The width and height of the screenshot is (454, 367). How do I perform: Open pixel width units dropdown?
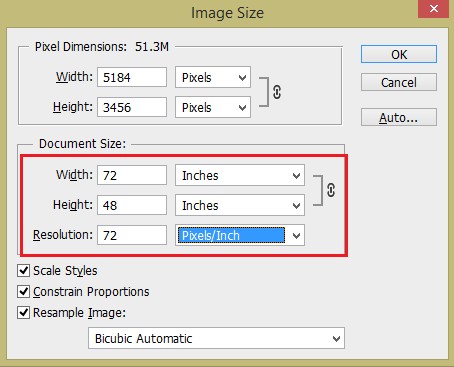point(213,77)
